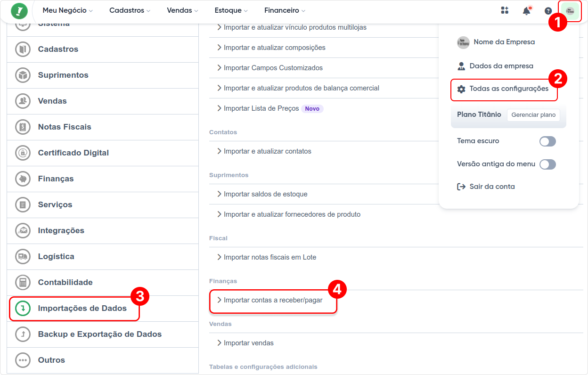Click the Vendas people icon in sidebar
Screen dimensions: 588x375
coord(23,101)
